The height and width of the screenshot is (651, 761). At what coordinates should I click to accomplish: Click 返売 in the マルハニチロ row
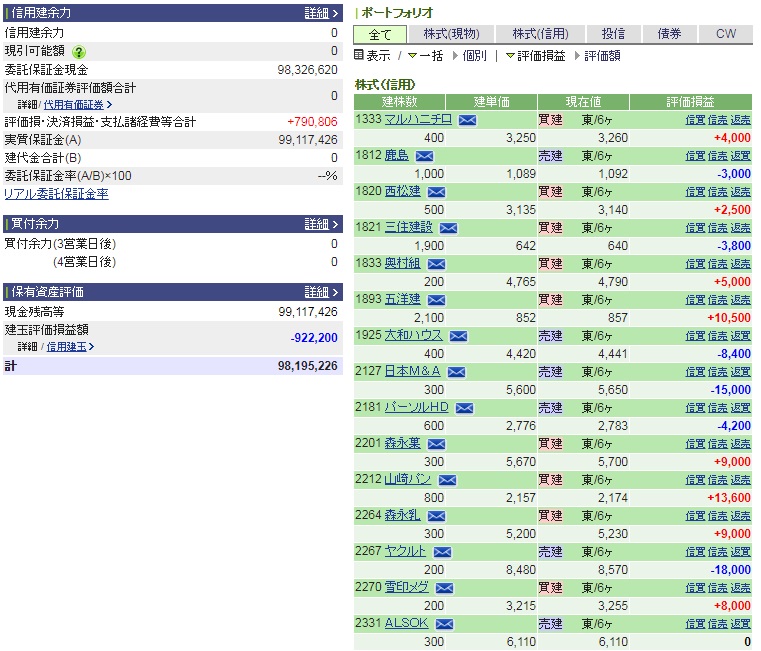pyautogui.click(x=741, y=120)
